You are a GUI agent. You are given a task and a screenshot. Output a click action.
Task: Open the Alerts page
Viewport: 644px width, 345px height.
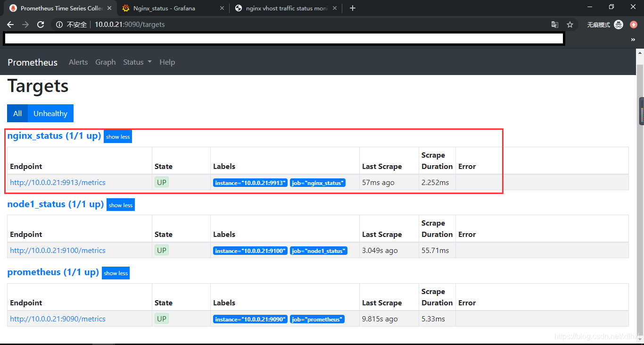tap(78, 62)
